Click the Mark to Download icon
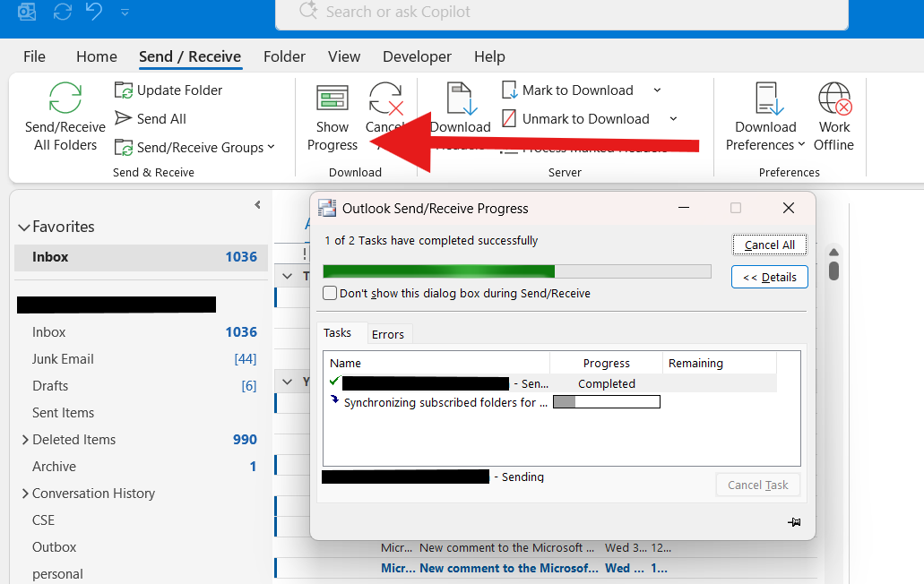The height and width of the screenshot is (584, 924). click(509, 90)
